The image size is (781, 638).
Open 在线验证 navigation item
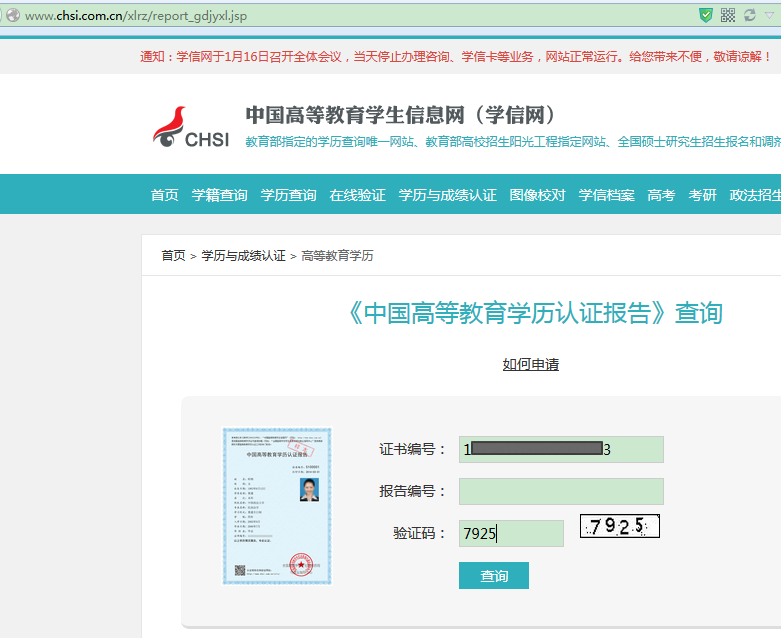click(357, 195)
